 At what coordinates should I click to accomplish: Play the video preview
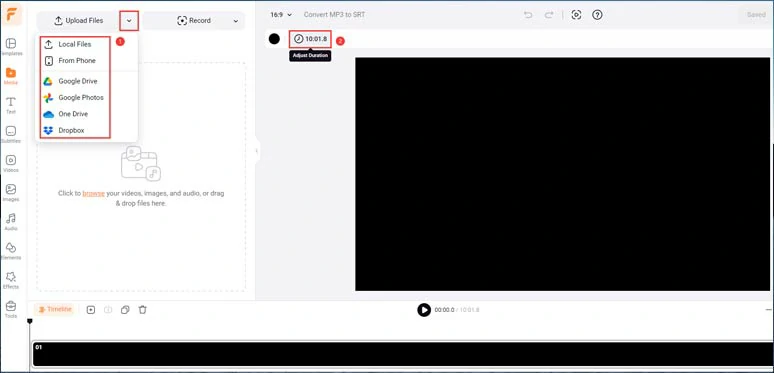[x=424, y=310]
